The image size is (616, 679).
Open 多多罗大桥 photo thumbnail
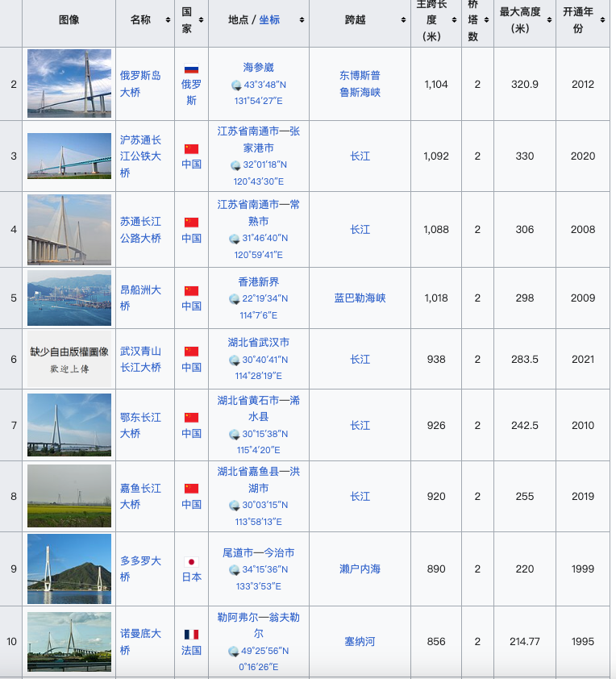tap(69, 569)
